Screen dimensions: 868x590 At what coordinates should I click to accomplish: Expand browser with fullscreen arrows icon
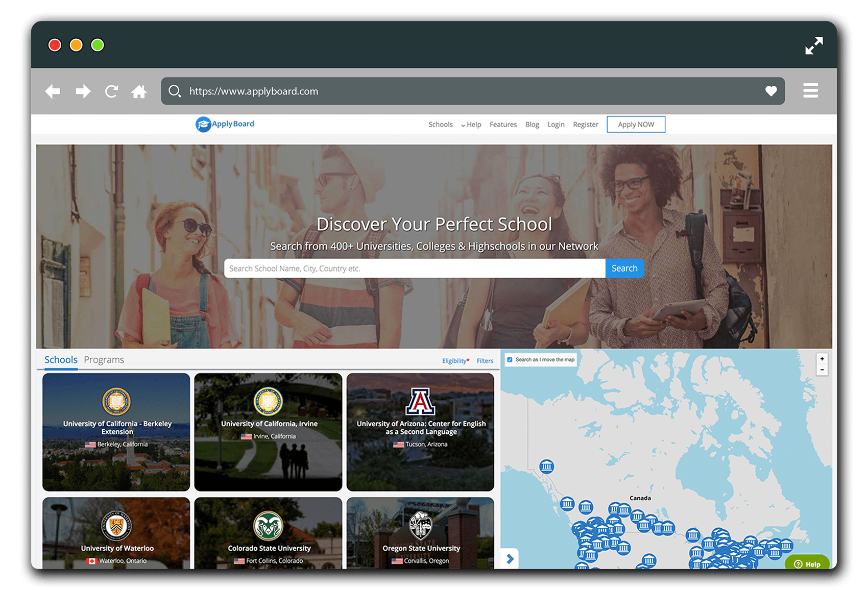814,45
